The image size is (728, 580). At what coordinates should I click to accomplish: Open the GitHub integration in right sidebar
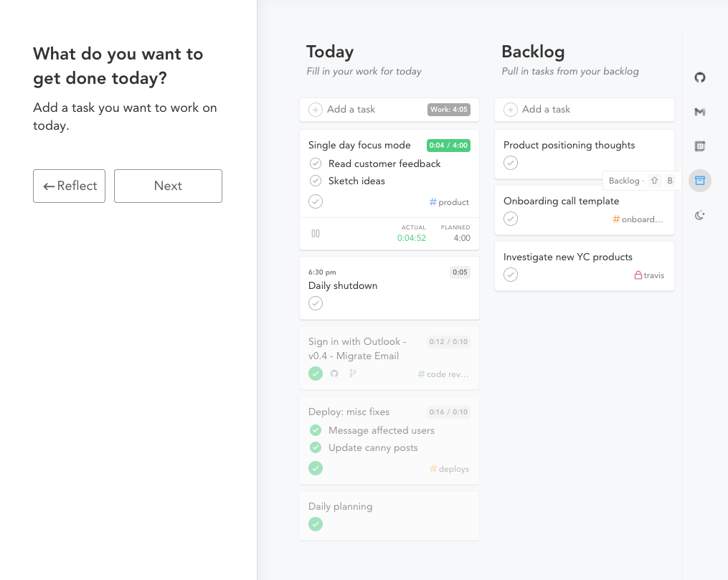point(700,77)
